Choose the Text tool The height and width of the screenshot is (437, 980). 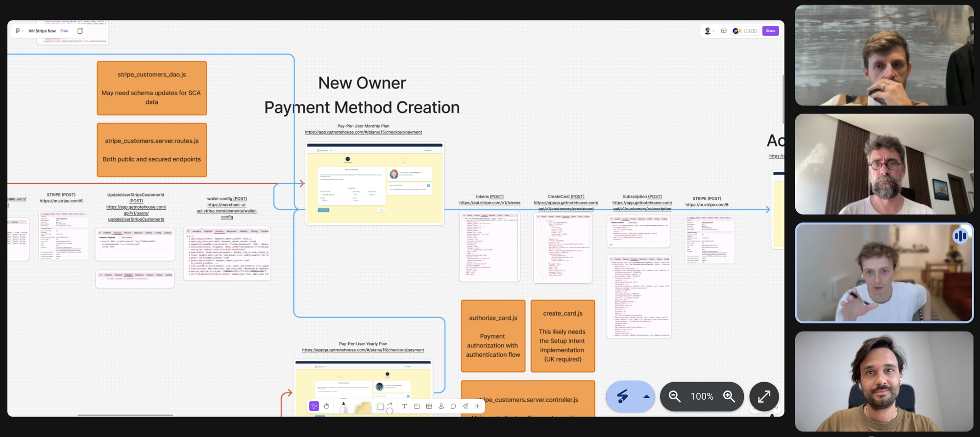(404, 406)
